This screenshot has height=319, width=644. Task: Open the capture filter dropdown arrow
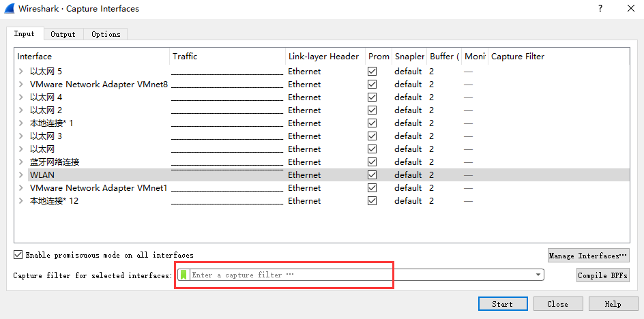(x=538, y=275)
